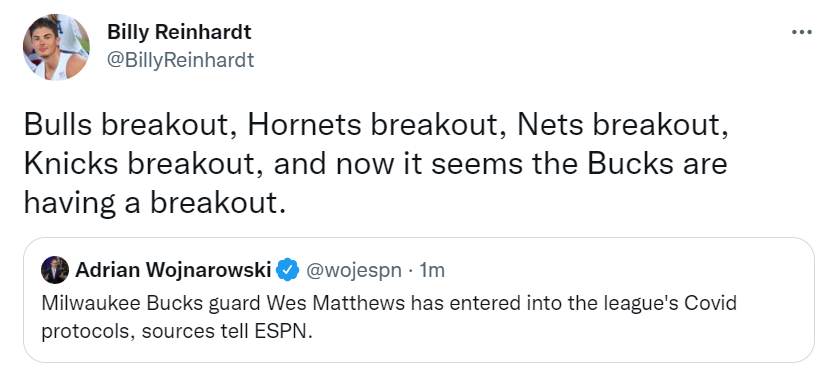Click Billy Reinhardt's profile picture
This screenshot has height=379, width=824.
coord(56,47)
